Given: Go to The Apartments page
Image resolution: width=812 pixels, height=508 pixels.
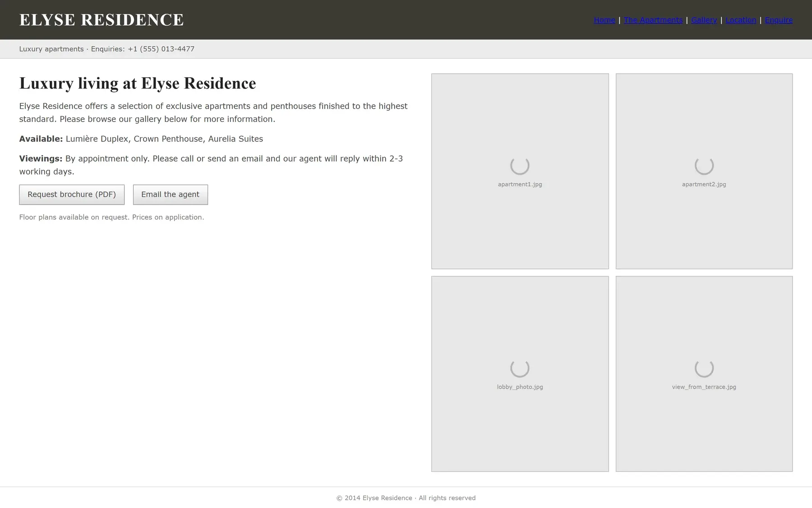Looking at the screenshot, I should click(653, 20).
